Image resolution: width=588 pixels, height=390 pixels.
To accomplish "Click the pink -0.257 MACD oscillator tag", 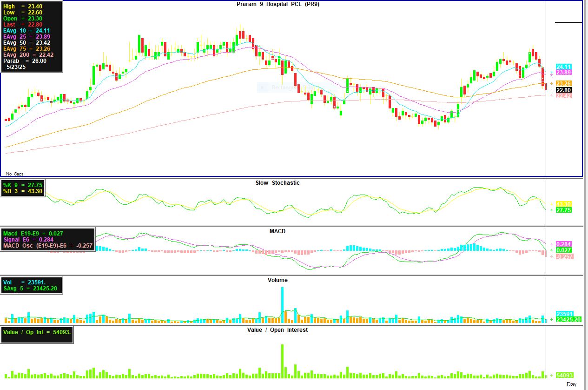I will tap(565, 257).
